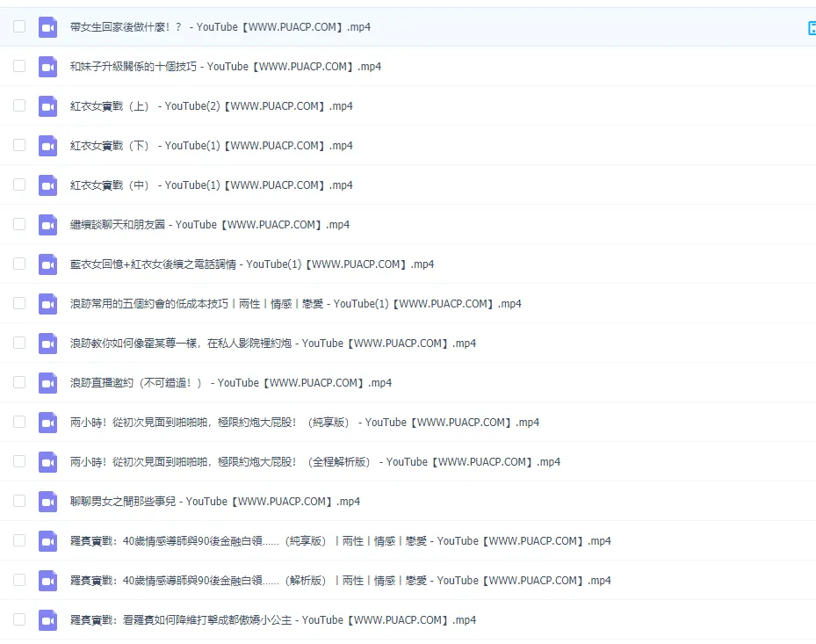This screenshot has width=816, height=644.
Task: Select checkbox of 在私人影院裡約炮 file
Action: [19, 343]
